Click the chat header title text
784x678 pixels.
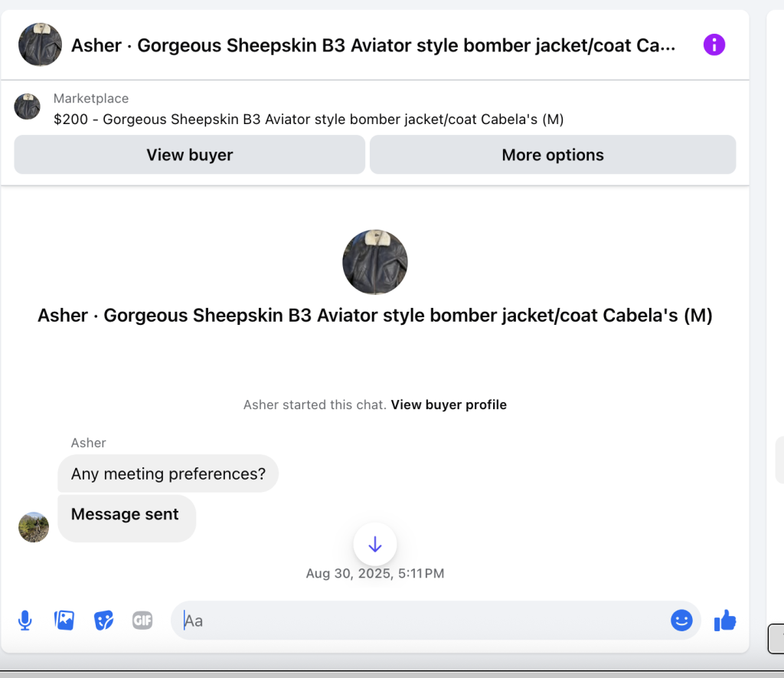tap(373, 45)
